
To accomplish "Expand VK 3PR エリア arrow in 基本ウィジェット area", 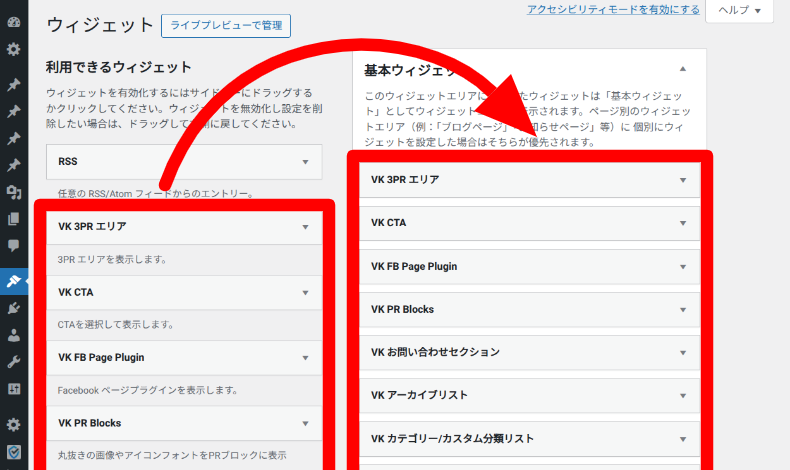I will pos(683,180).
